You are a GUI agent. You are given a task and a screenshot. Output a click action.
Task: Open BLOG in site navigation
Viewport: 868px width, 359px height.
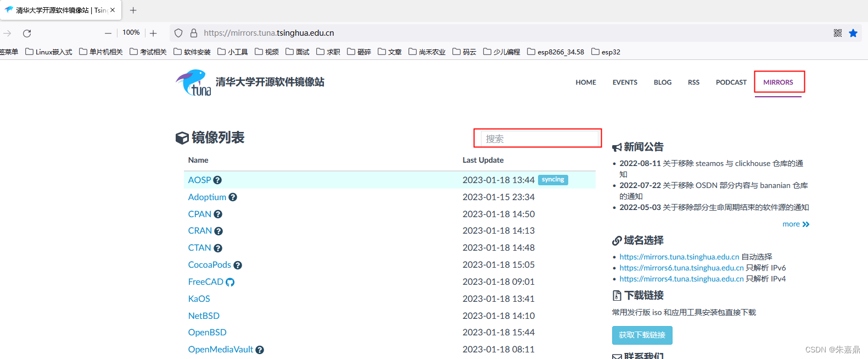tap(663, 82)
